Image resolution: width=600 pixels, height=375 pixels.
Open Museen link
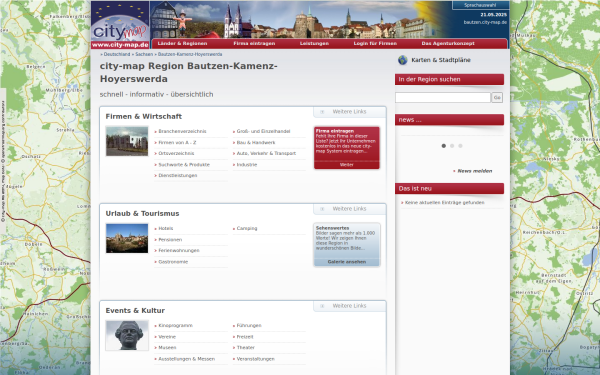(167, 348)
